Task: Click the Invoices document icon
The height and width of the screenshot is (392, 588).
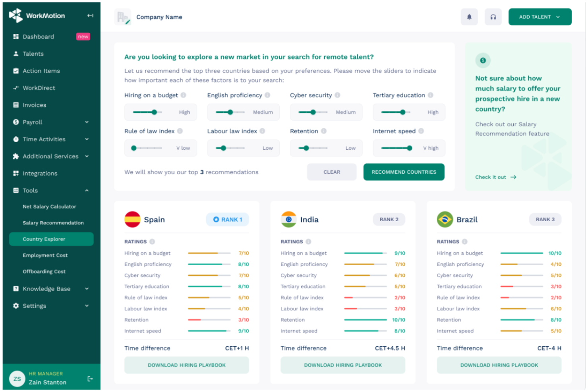Action: click(x=16, y=105)
